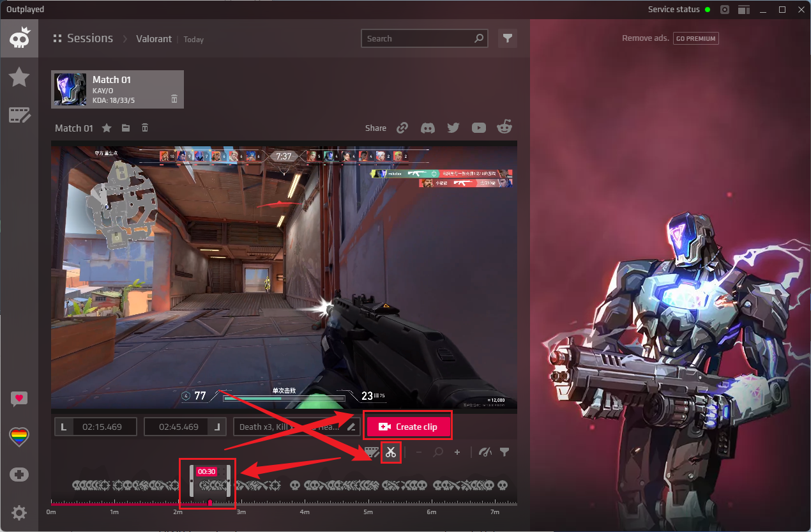Click the screenshot capture icon in title bar
811x532 pixels.
(x=725, y=10)
